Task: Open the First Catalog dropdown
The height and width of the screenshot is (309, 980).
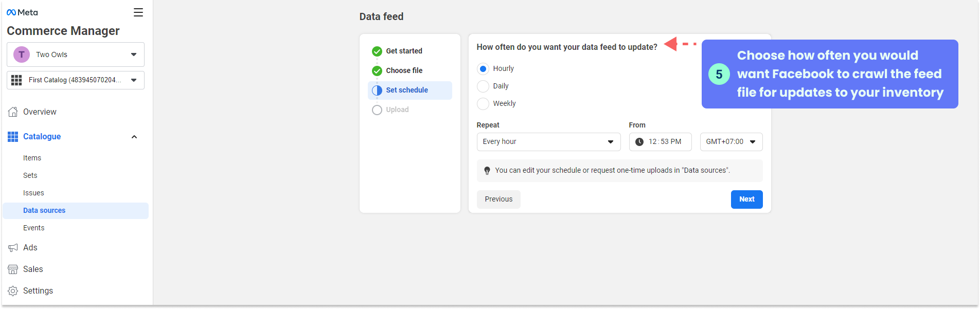Action: point(76,80)
